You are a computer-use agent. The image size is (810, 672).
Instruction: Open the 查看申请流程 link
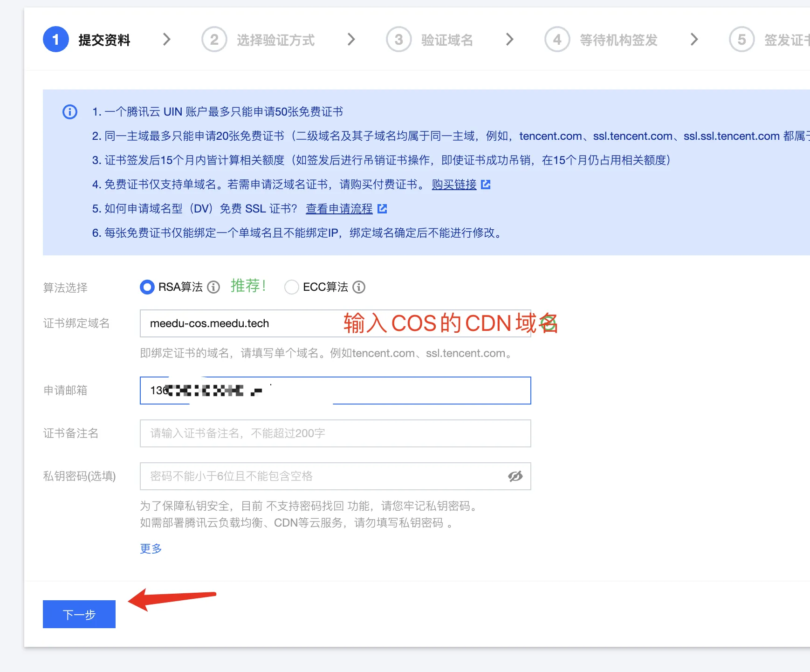(x=339, y=209)
